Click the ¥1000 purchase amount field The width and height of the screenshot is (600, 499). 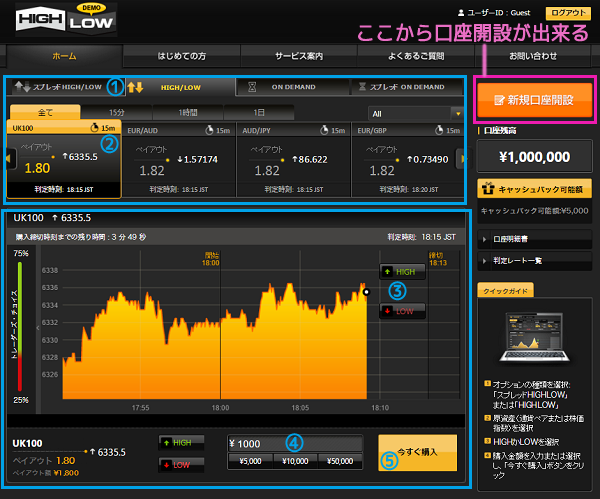295,444
